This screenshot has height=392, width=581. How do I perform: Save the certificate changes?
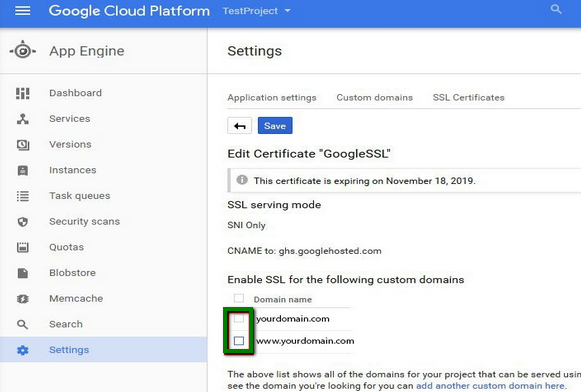pyautogui.click(x=275, y=126)
